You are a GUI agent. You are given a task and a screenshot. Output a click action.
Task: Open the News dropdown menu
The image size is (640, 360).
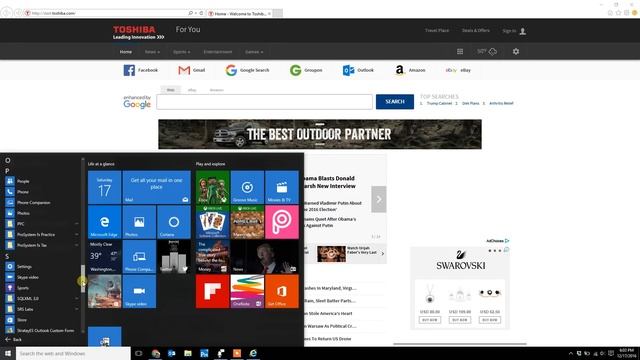tap(152, 52)
